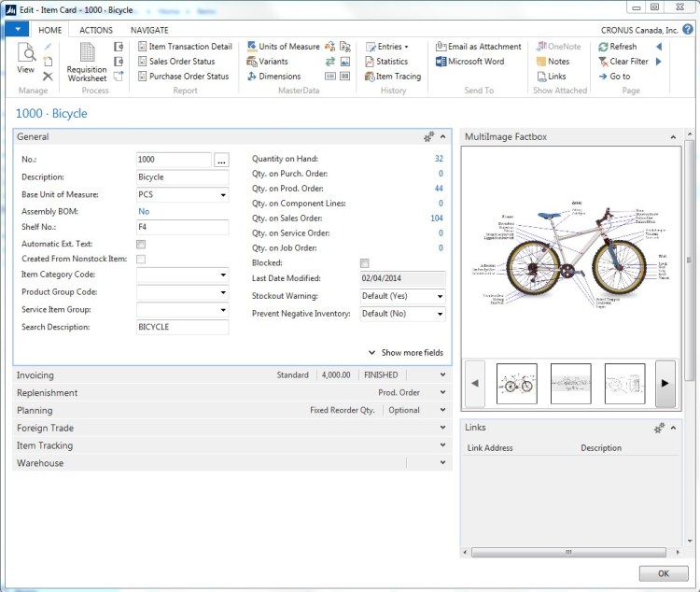Viewport: 700px width, 592px height.
Task: Open Prevent Negative Inventory dropdown
Action: point(440,314)
